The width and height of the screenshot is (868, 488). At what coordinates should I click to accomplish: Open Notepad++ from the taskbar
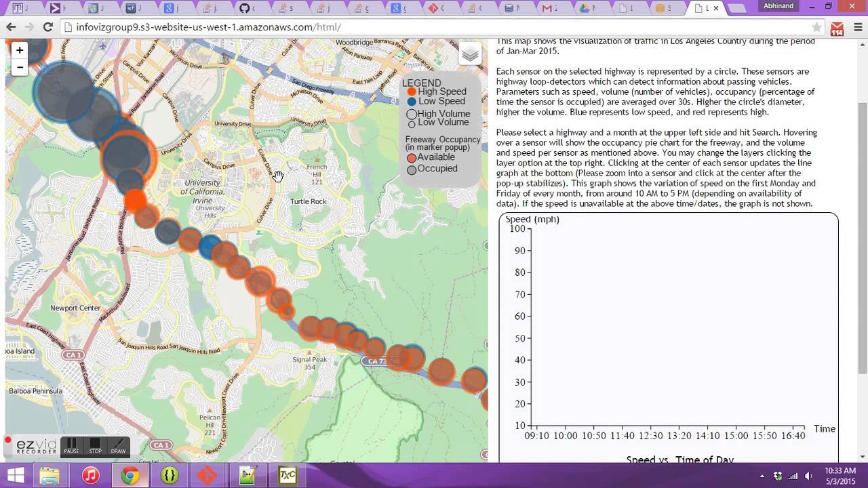coord(247,476)
